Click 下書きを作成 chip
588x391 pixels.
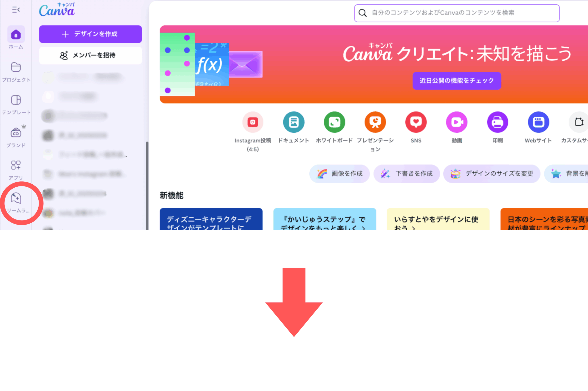click(406, 174)
